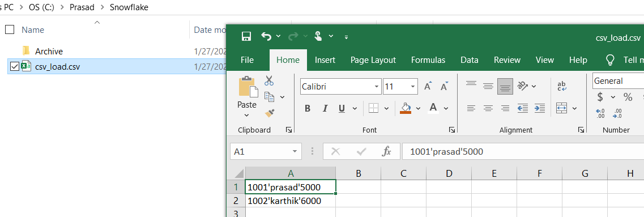Open the Page Layout ribbon tab
Image resolution: width=644 pixels, height=217 pixels.
tap(373, 60)
